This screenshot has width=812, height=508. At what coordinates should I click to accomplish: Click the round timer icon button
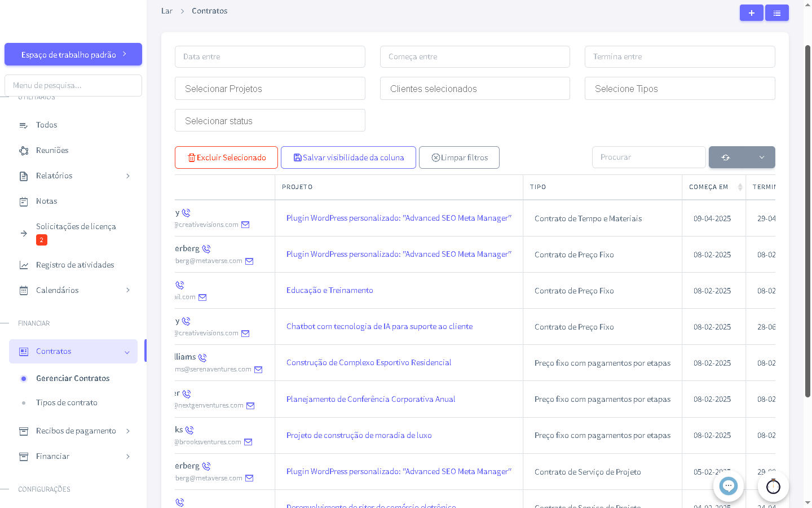click(773, 486)
